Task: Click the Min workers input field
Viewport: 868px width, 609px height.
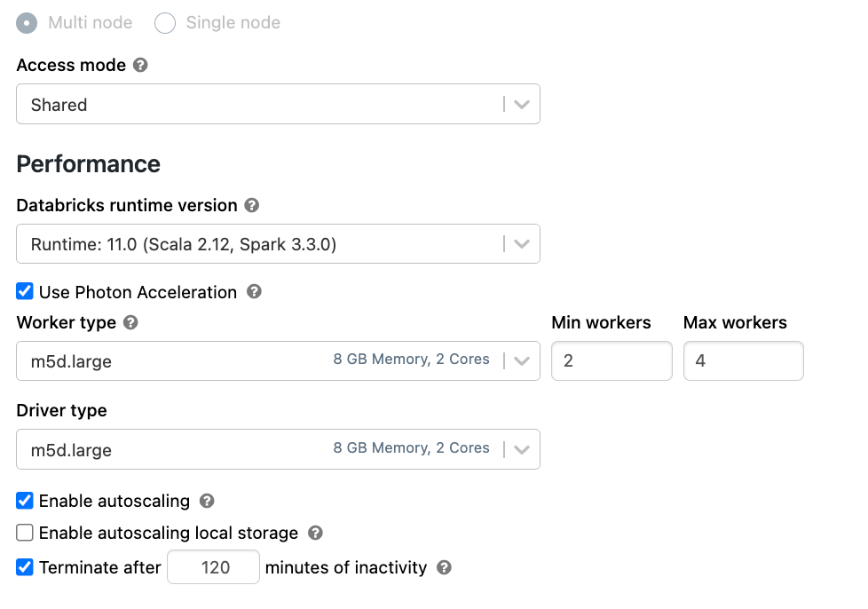Action: coord(612,361)
